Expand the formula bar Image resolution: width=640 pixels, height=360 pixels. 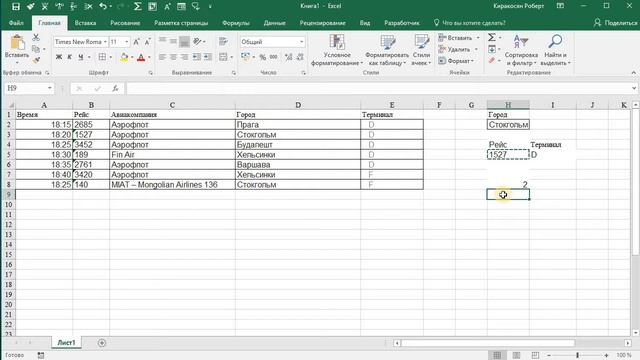[633, 88]
